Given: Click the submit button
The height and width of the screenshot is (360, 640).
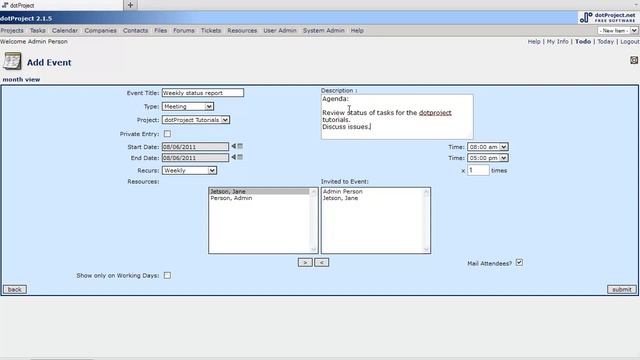Looking at the screenshot, I should coord(622,289).
